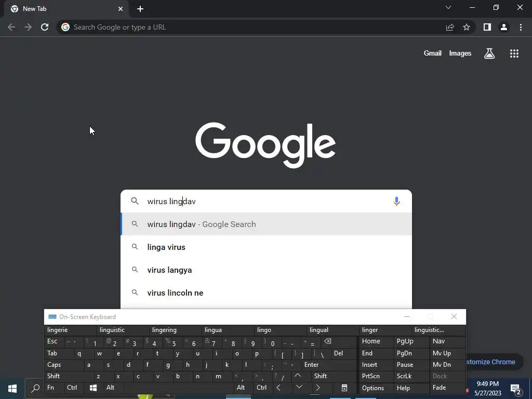Open a new tab with plus

[x=140, y=9]
